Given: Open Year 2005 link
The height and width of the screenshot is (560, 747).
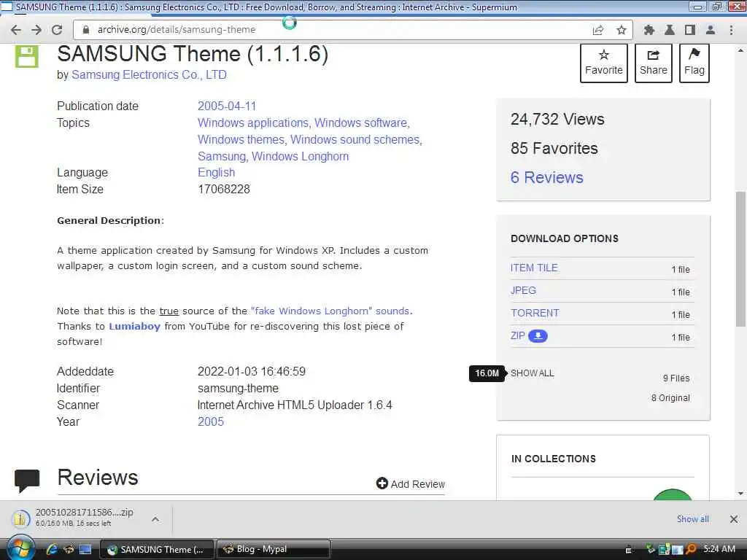Looking at the screenshot, I should [x=211, y=421].
